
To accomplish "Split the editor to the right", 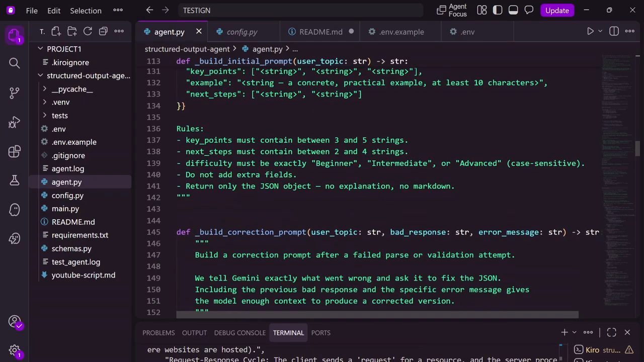I will click(x=614, y=31).
